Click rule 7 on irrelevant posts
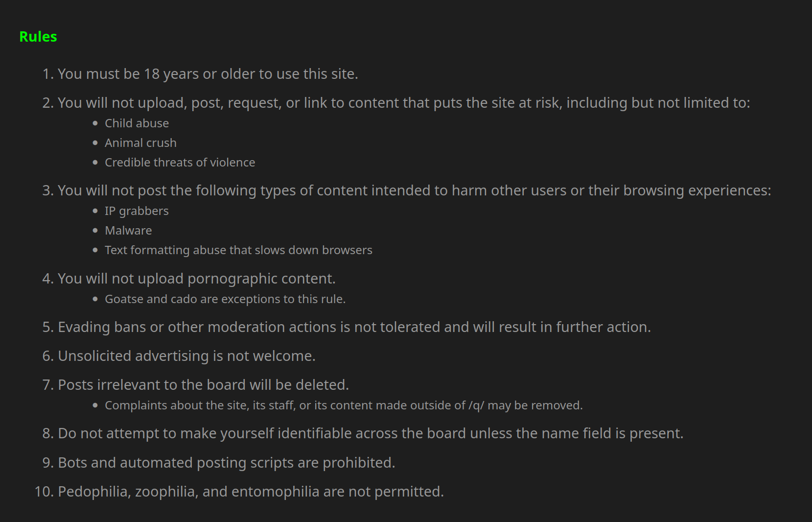The image size is (812, 522). (203, 385)
